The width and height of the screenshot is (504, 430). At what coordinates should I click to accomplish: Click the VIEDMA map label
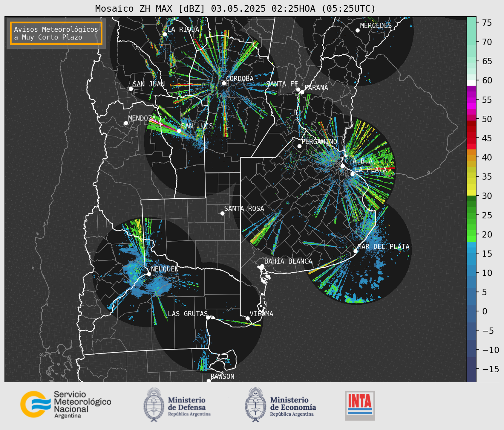pos(261,314)
